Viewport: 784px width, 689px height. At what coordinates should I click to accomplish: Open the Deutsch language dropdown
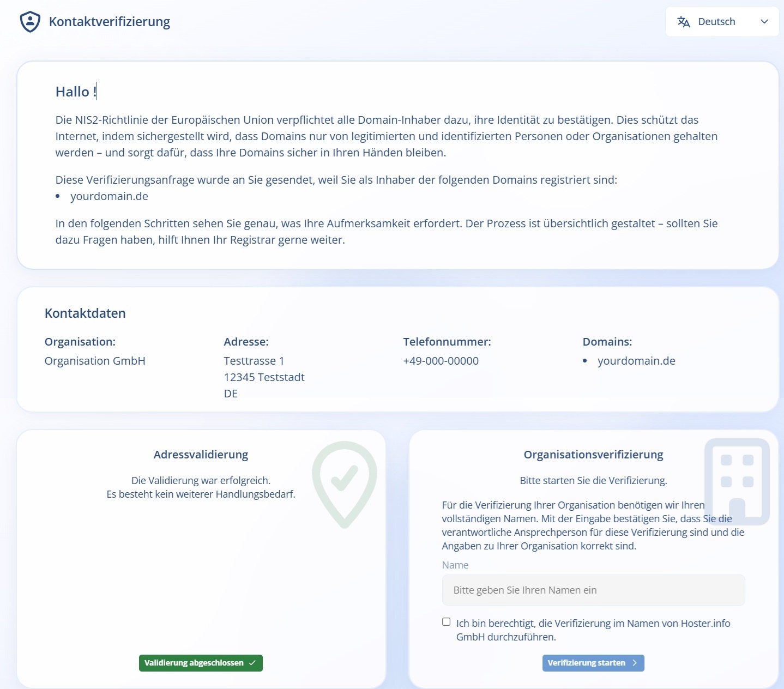(x=722, y=22)
